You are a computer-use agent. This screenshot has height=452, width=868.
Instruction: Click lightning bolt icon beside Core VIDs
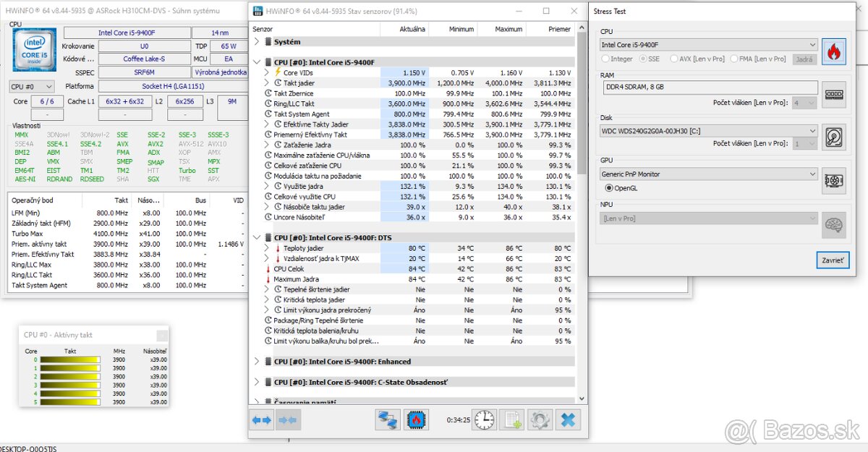[x=277, y=72]
